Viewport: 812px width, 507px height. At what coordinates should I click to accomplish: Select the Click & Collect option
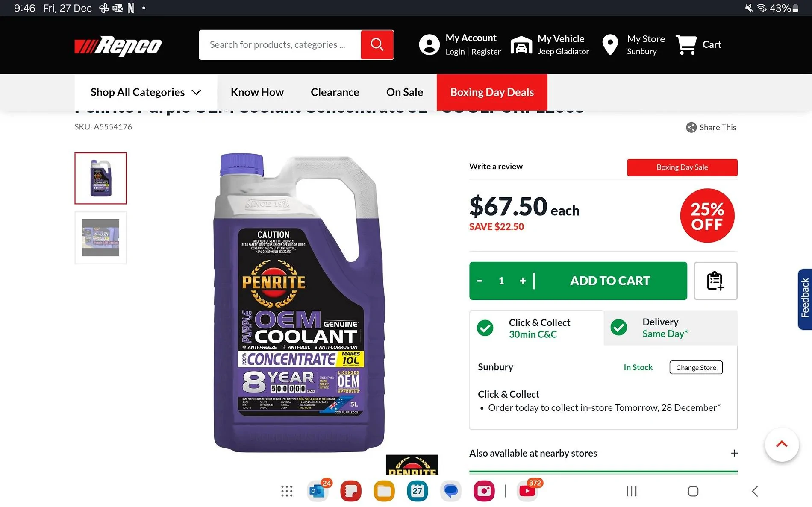point(536,328)
